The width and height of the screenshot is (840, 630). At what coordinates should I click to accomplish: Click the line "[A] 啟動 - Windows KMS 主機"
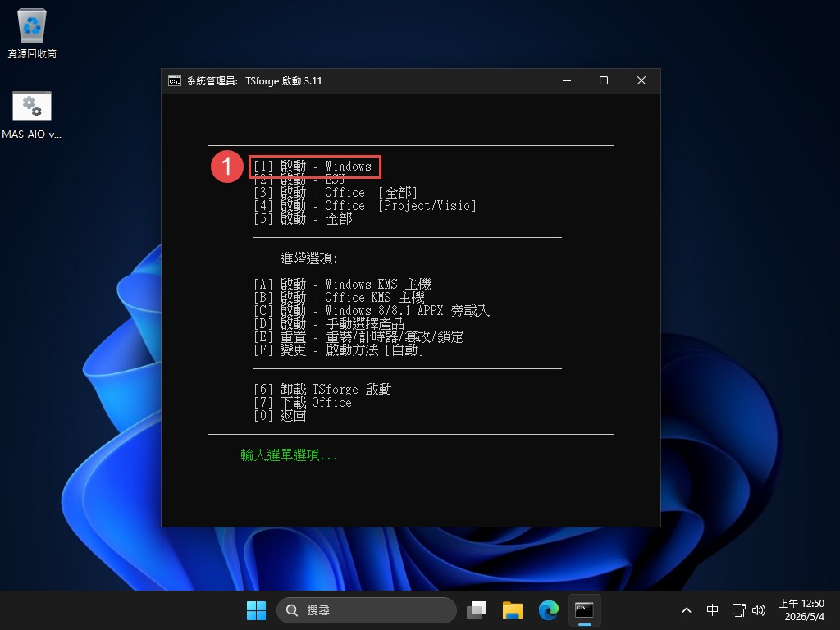(342, 284)
